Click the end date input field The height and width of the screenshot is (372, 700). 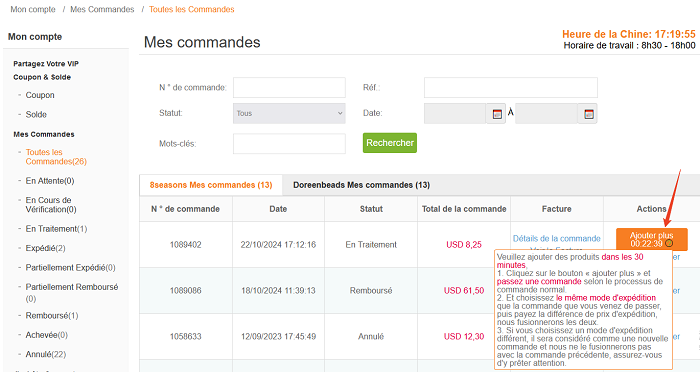click(x=546, y=113)
